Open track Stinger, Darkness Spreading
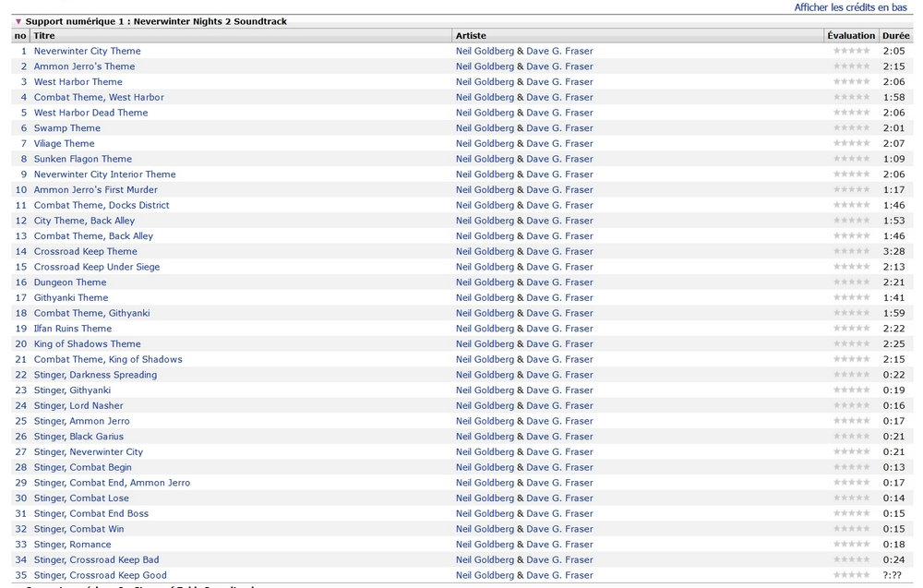Image resolution: width=923 pixels, height=588 pixels. pos(95,375)
